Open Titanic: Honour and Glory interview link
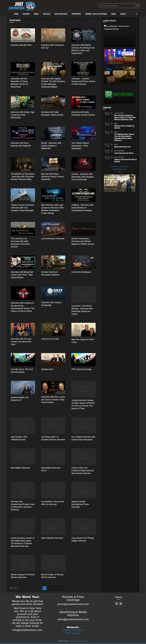 [23, 207]
